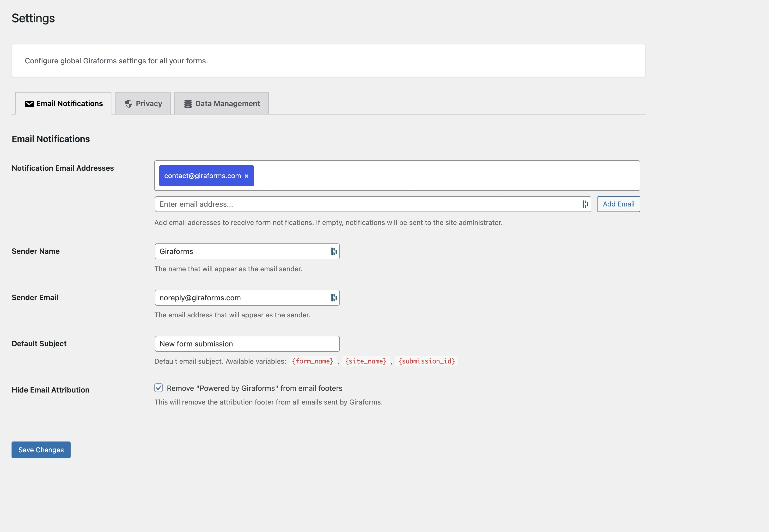
Task: Select the {form_name} variable chip
Action: tap(313, 361)
